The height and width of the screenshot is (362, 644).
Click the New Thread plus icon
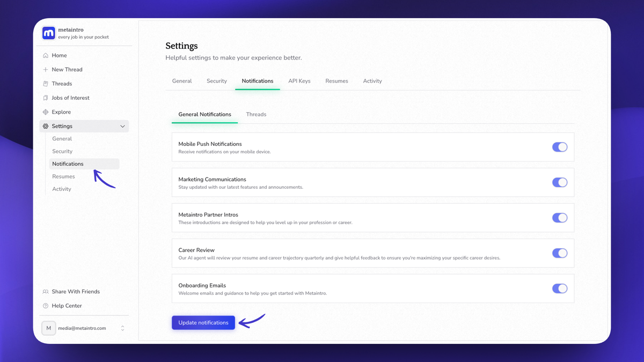coord(46,70)
